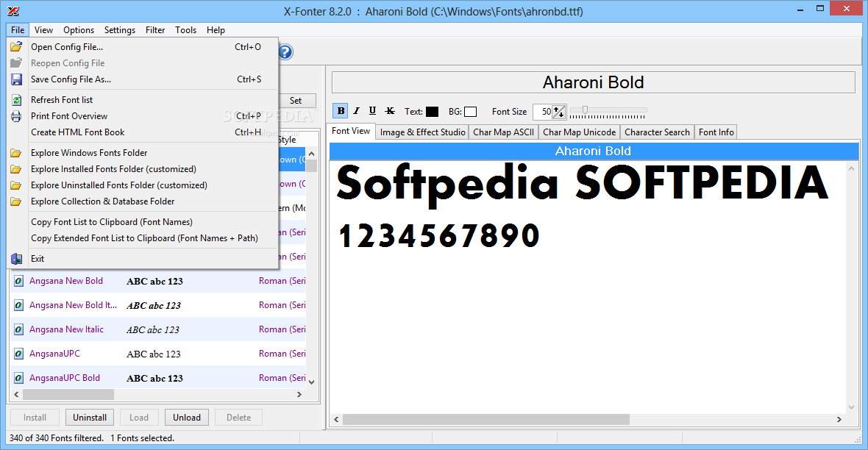This screenshot has width=868, height=450.
Task: Choose Exit from the File menu
Action: point(143,259)
